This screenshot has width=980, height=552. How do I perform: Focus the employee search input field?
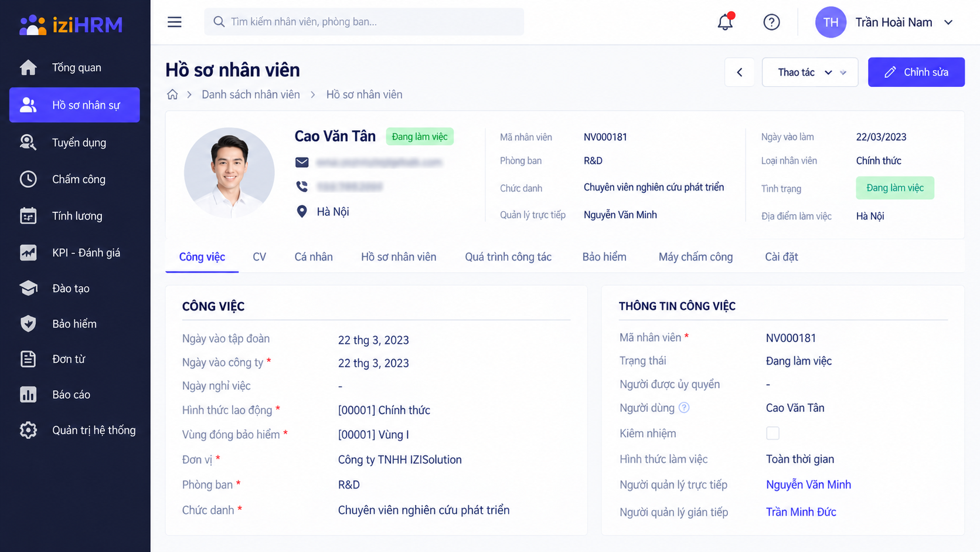364,22
